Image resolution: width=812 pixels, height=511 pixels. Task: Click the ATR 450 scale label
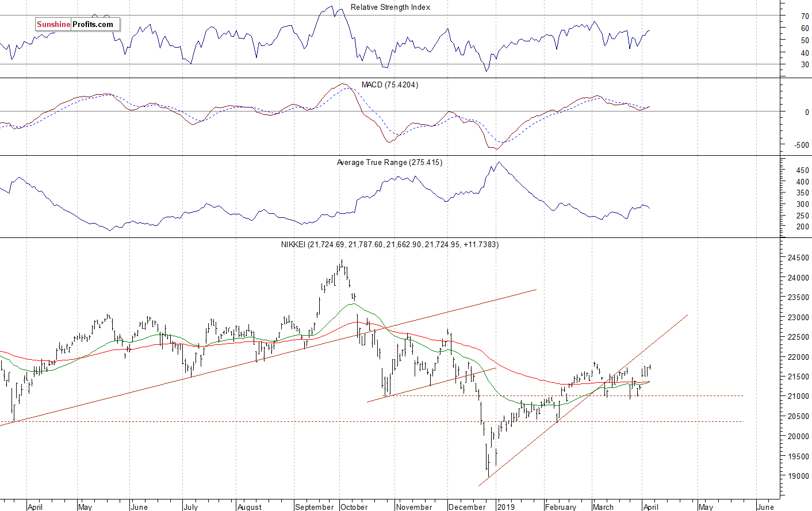(x=803, y=171)
